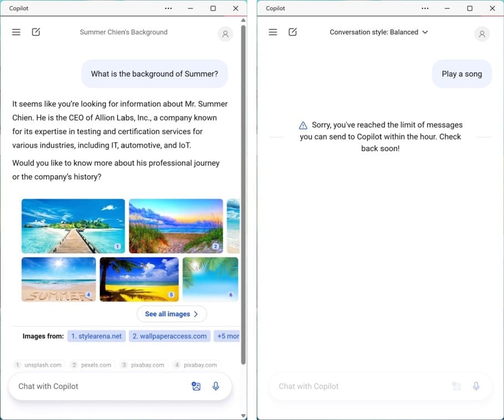Viewport: 504px width, 420px height.
Task: Open three-dot options in right window title bar
Action: 425,8
